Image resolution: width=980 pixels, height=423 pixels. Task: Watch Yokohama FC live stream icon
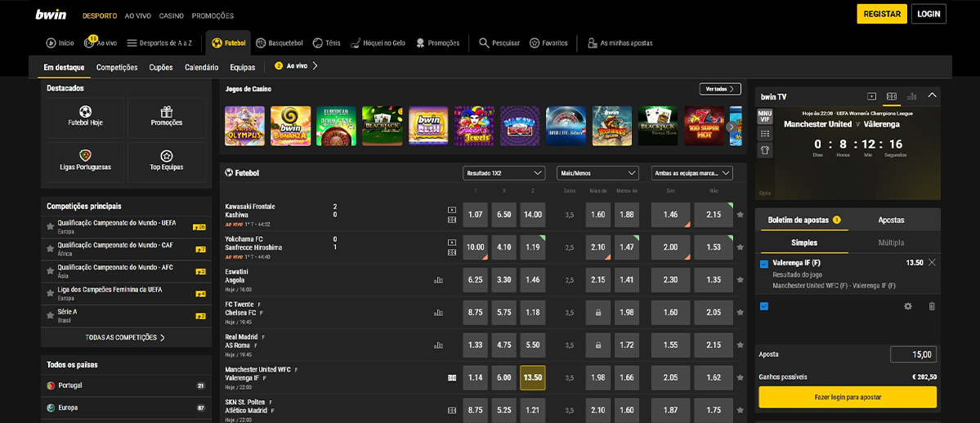click(x=452, y=243)
